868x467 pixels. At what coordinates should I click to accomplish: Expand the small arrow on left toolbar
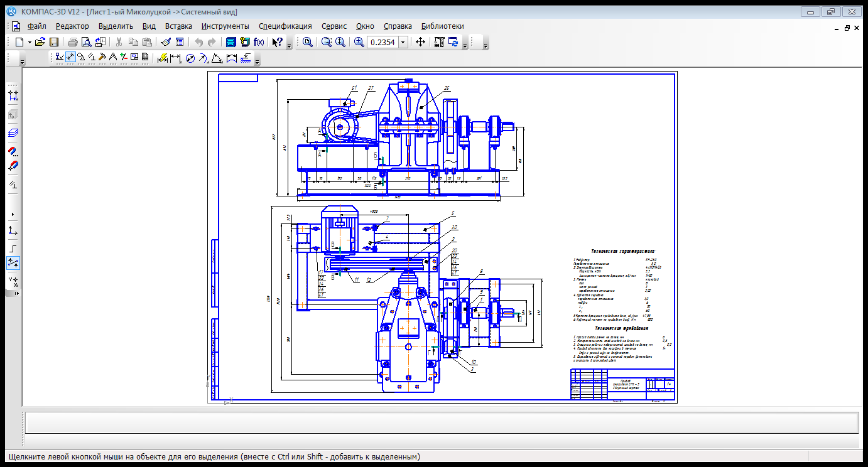13,213
